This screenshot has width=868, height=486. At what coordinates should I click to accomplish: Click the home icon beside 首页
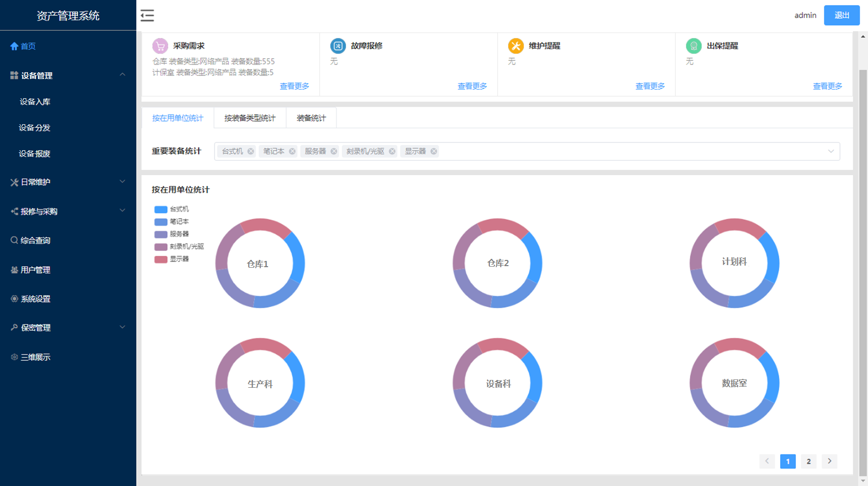coord(14,46)
